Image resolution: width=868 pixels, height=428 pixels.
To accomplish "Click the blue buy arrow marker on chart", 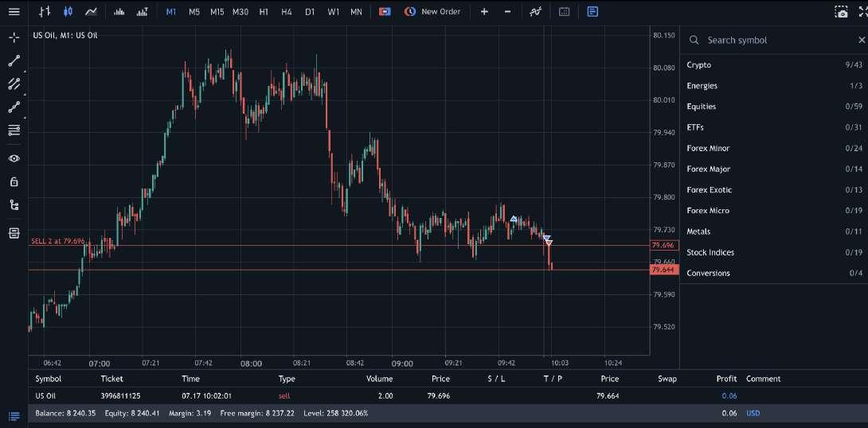I will click(x=514, y=219).
